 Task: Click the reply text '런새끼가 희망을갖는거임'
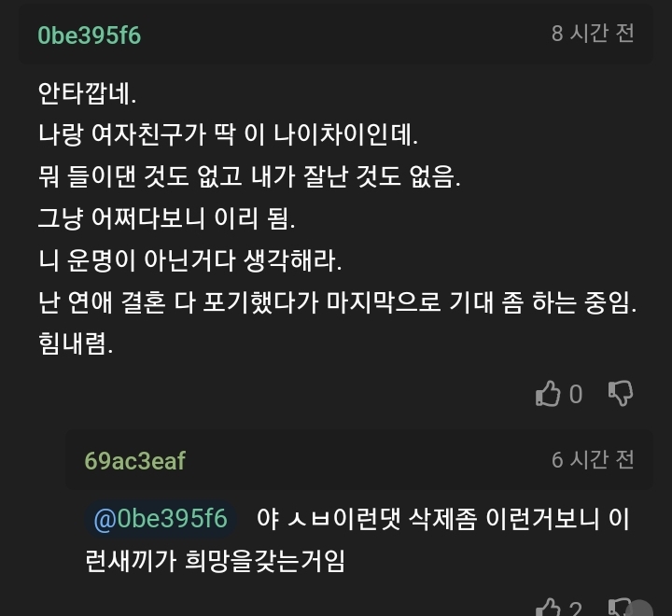(x=215, y=561)
